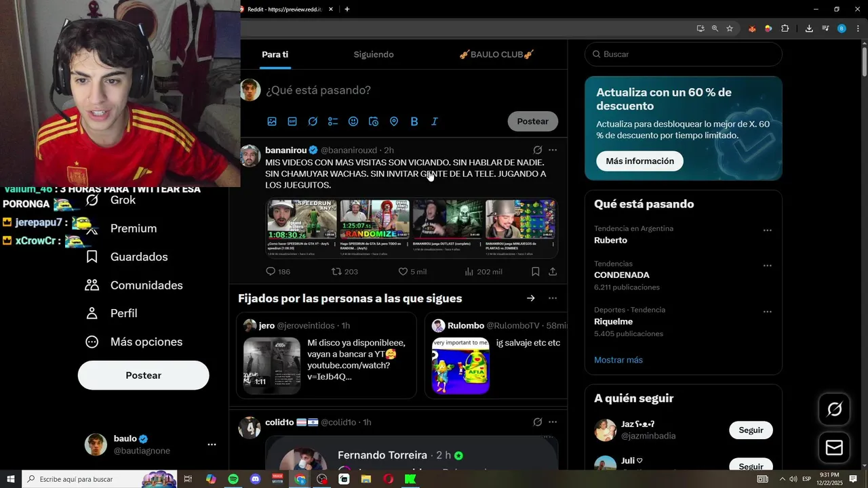Switch to the Para ti tab
Viewport: 868px width, 488px height.
point(275,54)
